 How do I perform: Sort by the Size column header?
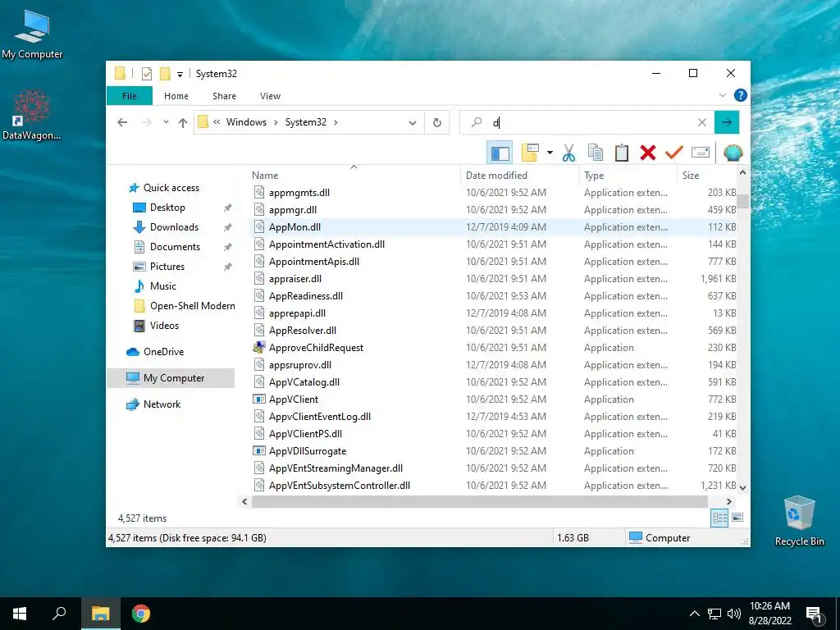tap(707, 176)
